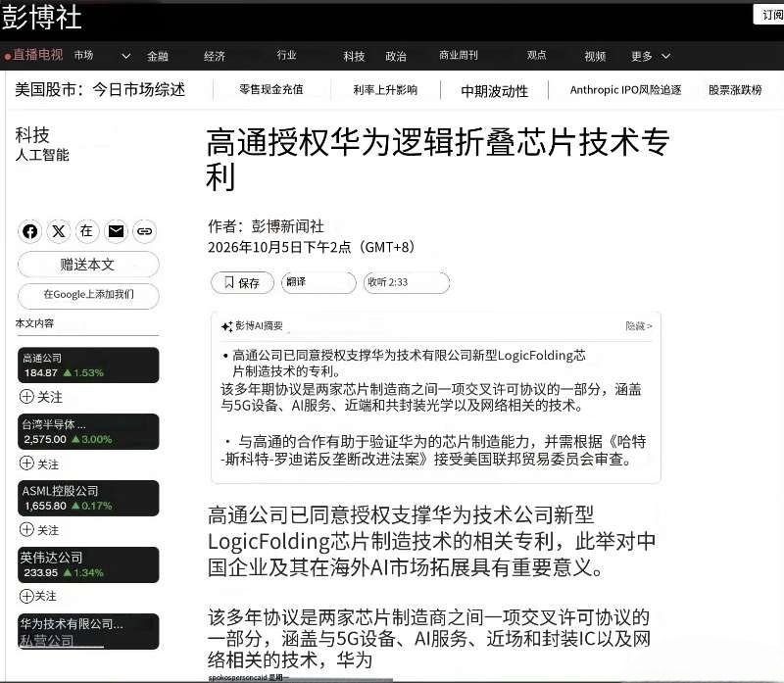The height and width of the screenshot is (683, 784).
Task: Go to the 经济 section
Action: pyautogui.click(x=215, y=56)
